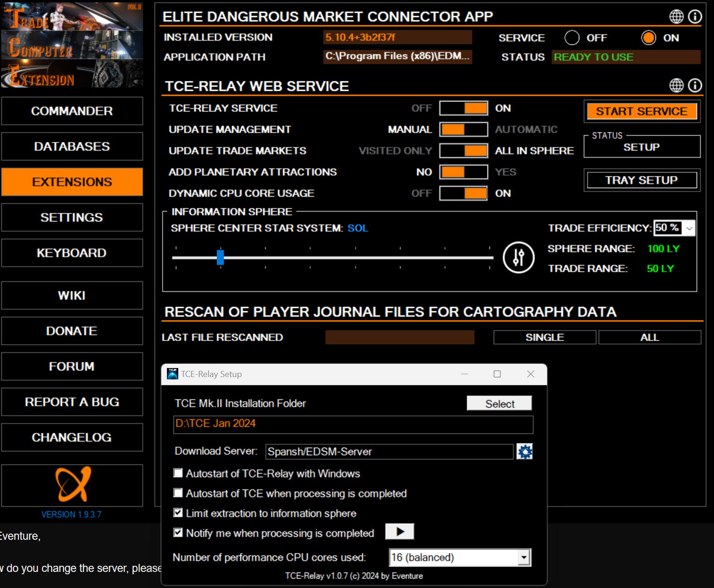Click the TCE installation folder path field

pyautogui.click(x=353, y=424)
